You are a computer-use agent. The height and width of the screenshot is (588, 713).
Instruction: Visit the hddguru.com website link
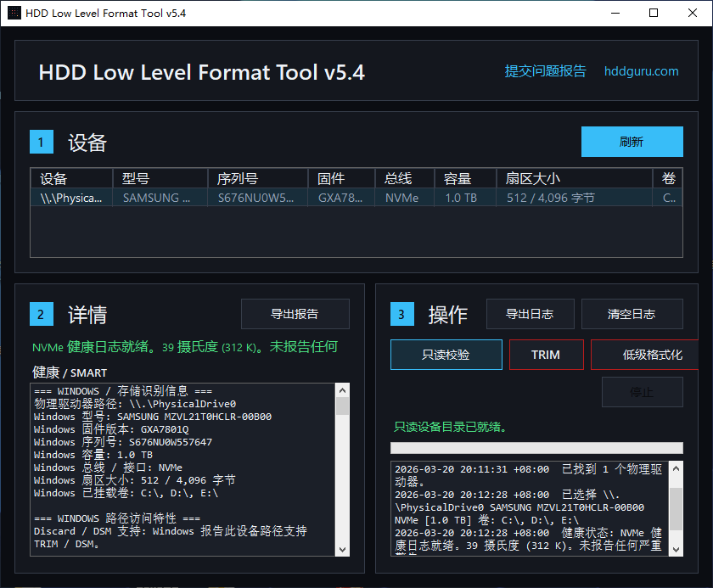641,72
